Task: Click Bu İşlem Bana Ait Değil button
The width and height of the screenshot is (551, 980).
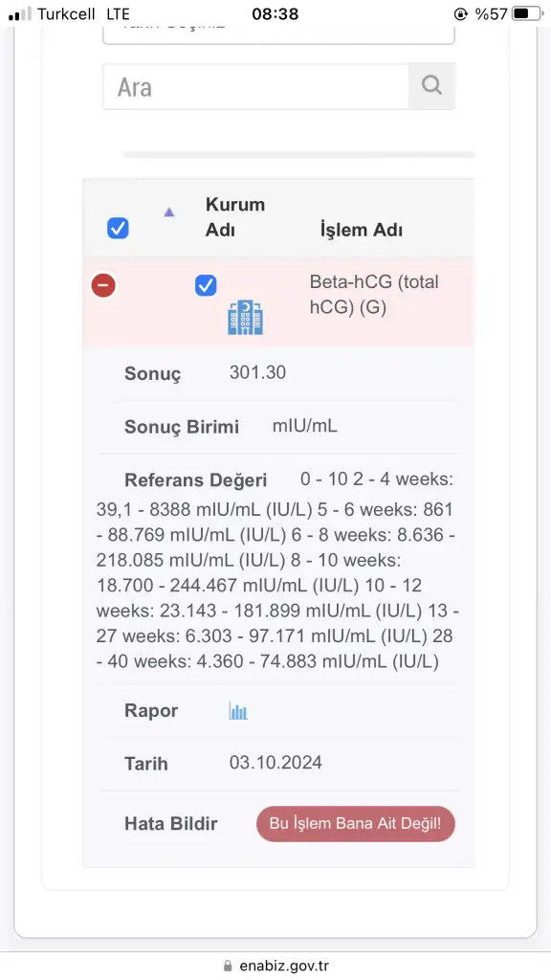Action: click(x=356, y=823)
